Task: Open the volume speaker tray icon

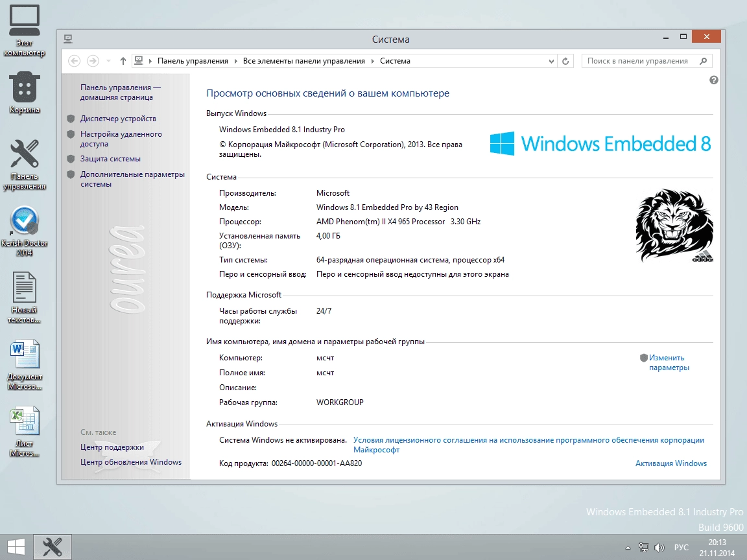Action: coord(659,548)
